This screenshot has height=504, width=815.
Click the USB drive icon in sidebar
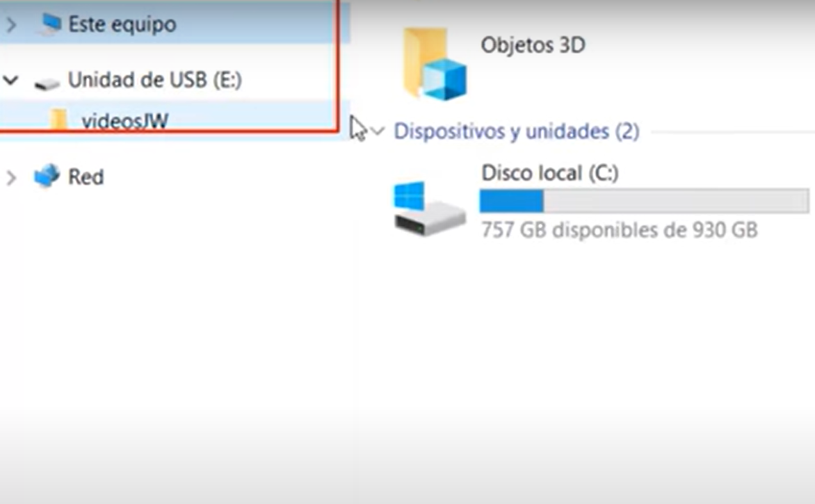(47, 83)
